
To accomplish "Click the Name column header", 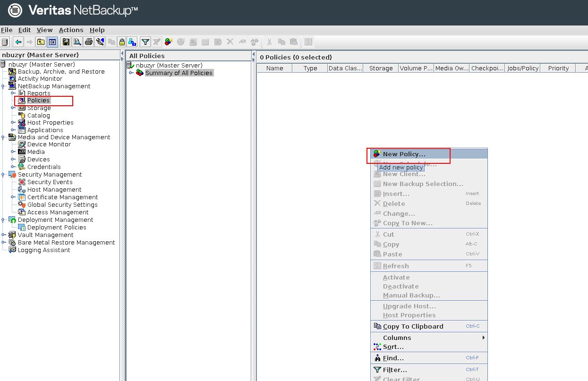I will pyautogui.click(x=274, y=68).
